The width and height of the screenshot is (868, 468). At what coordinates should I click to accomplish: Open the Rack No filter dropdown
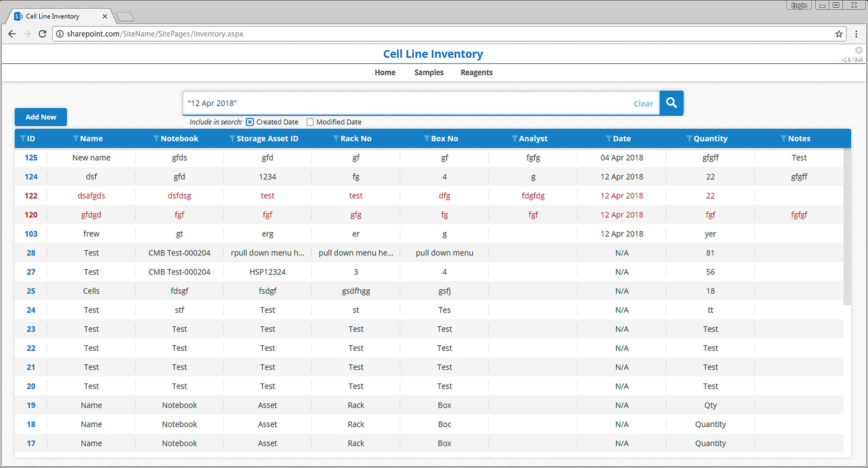pyautogui.click(x=336, y=138)
